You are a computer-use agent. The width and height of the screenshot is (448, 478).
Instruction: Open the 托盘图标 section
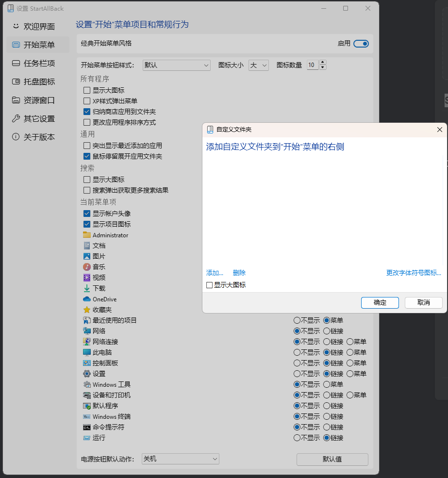coord(38,82)
